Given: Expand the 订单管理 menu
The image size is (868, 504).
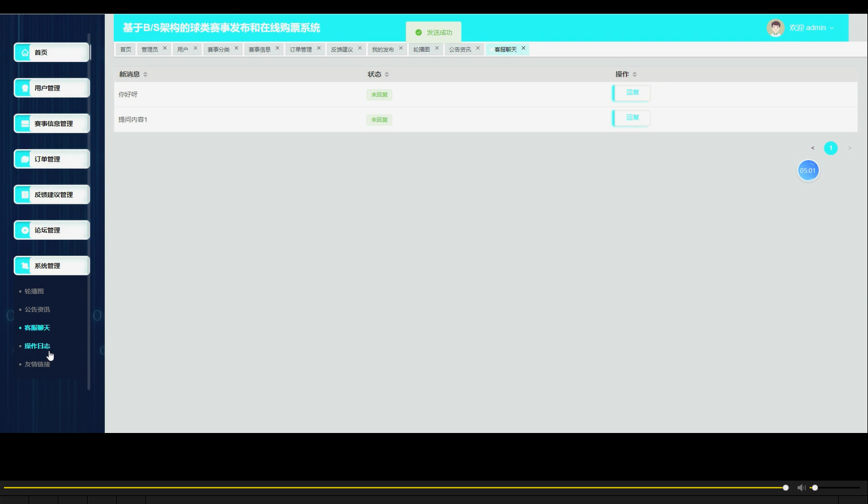Looking at the screenshot, I should pos(52,159).
